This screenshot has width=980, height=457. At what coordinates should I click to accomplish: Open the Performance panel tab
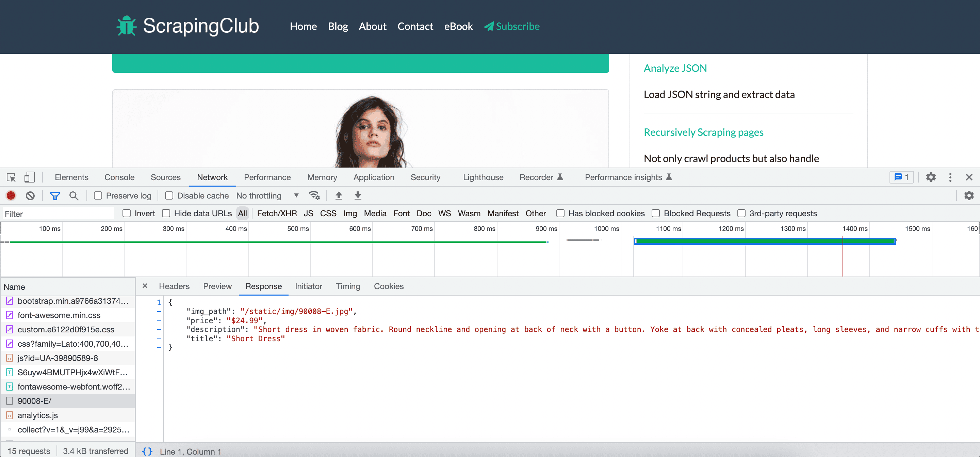pyautogui.click(x=267, y=177)
